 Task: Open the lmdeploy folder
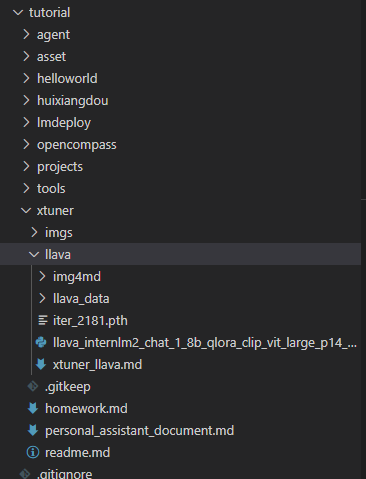pyautogui.click(x=64, y=123)
